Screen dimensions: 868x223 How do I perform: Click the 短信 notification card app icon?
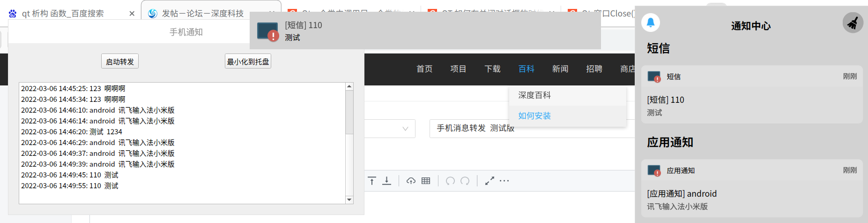[654, 77]
